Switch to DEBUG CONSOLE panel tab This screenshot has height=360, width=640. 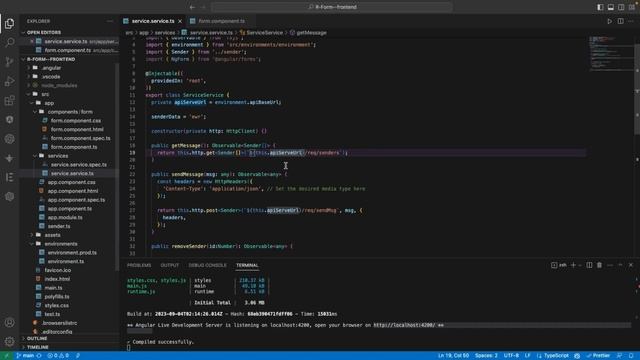pyautogui.click(x=207, y=265)
